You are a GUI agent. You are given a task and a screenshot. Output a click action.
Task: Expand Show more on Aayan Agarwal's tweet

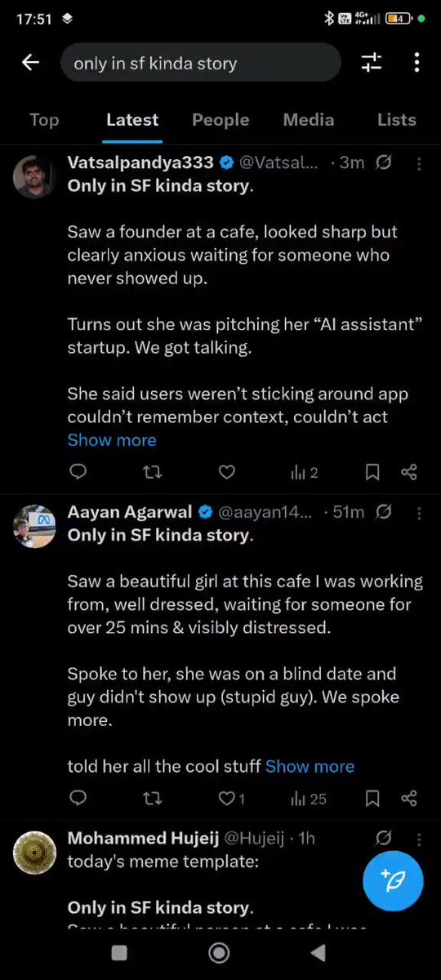(310, 767)
